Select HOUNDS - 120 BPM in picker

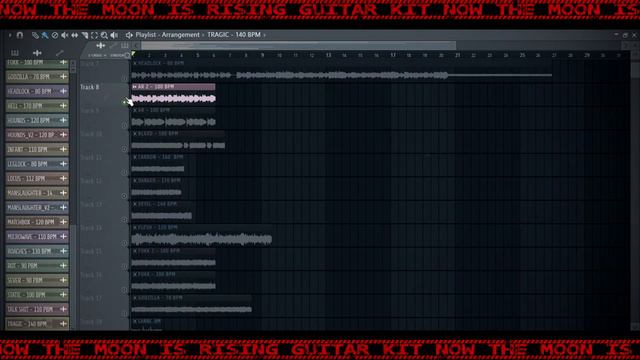tap(37, 120)
